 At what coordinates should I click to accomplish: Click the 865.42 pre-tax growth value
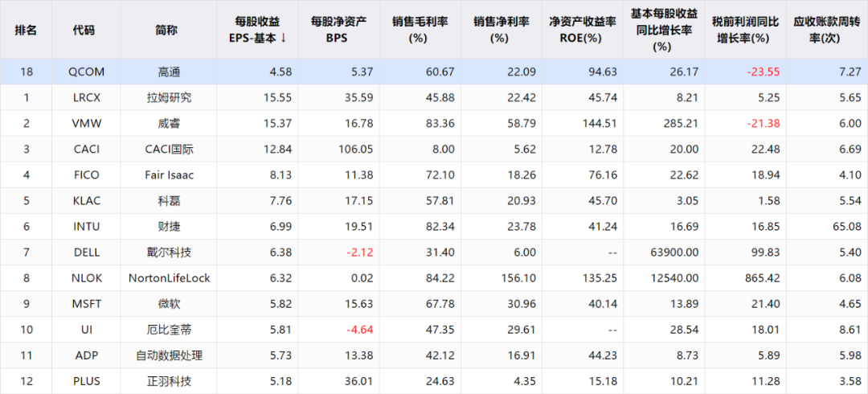pyautogui.click(x=764, y=278)
